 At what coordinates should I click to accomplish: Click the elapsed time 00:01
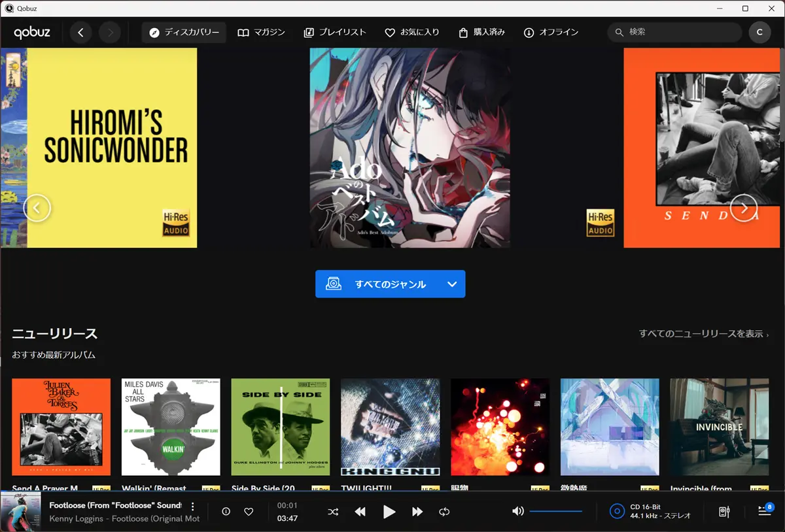pyautogui.click(x=287, y=505)
